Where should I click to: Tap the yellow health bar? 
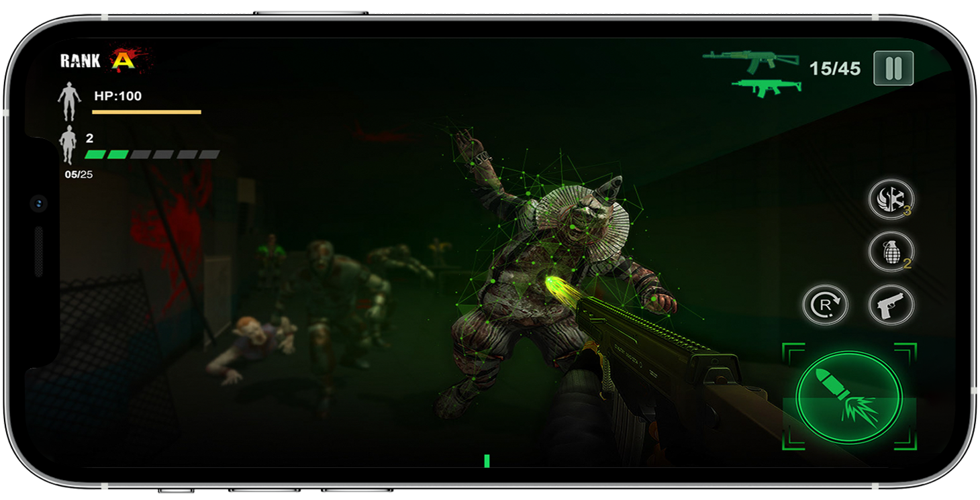pyautogui.click(x=146, y=112)
